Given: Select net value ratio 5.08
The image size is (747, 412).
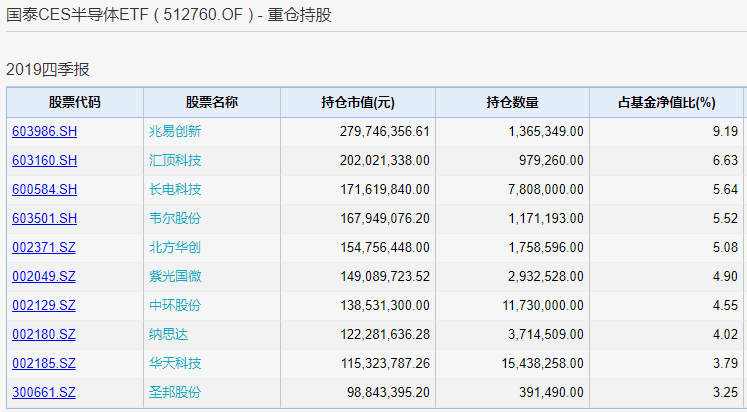Looking at the screenshot, I should [x=725, y=248].
